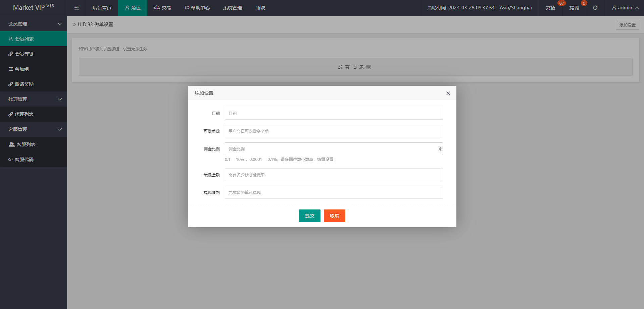Click the green 提交 button
Screen dimensions: 644x309
(309, 216)
